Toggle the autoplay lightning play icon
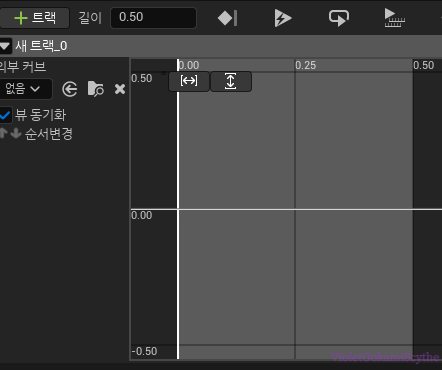 click(283, 18)
